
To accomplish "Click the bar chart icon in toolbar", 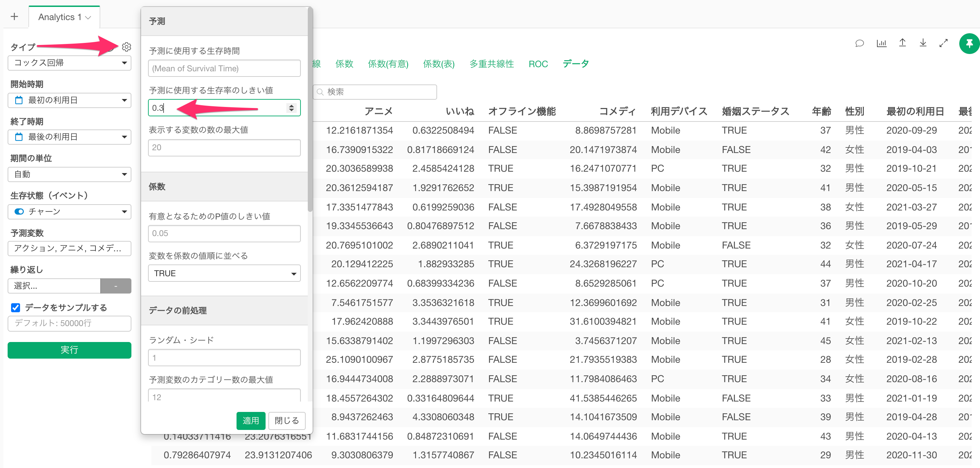I will click(x=881, y=43).
